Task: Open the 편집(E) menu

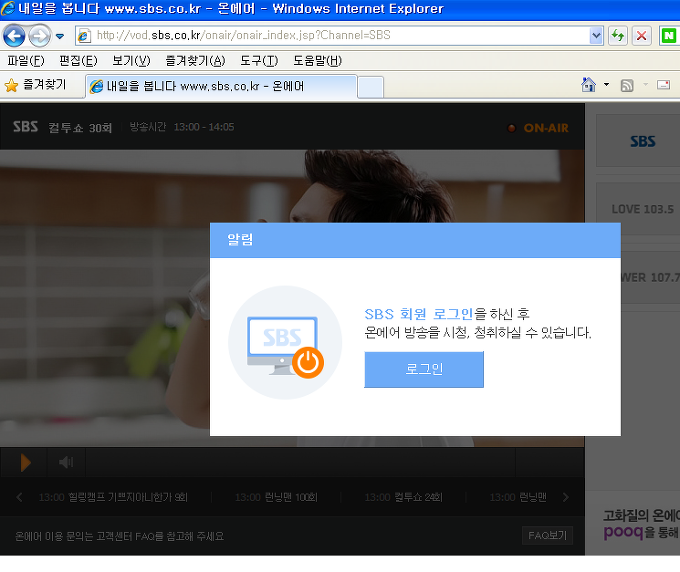Action: pos(78,61)
